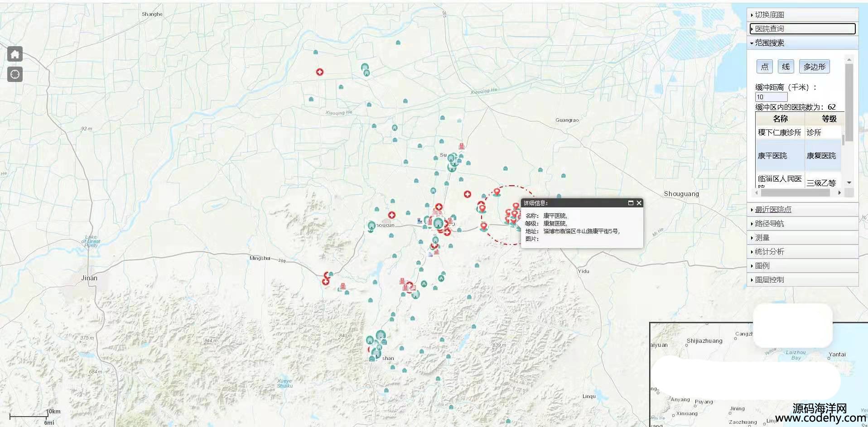Screen dimensions: 868x427
Task: Click the locate-me compass button
Action: [15, 74]
